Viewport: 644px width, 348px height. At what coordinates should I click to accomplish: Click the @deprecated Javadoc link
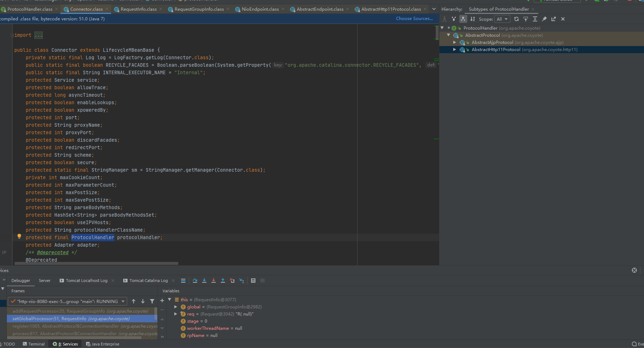click(53, 252)
